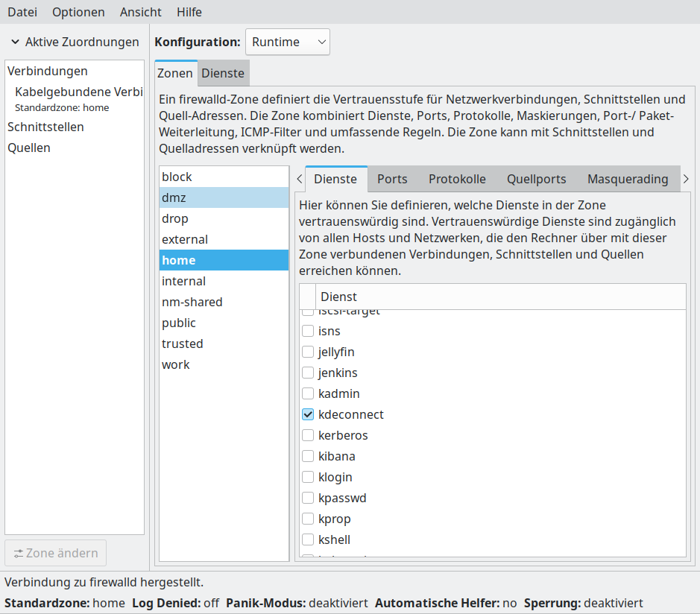
Task: Open the Hilfe menu
Action: [189, 12]
